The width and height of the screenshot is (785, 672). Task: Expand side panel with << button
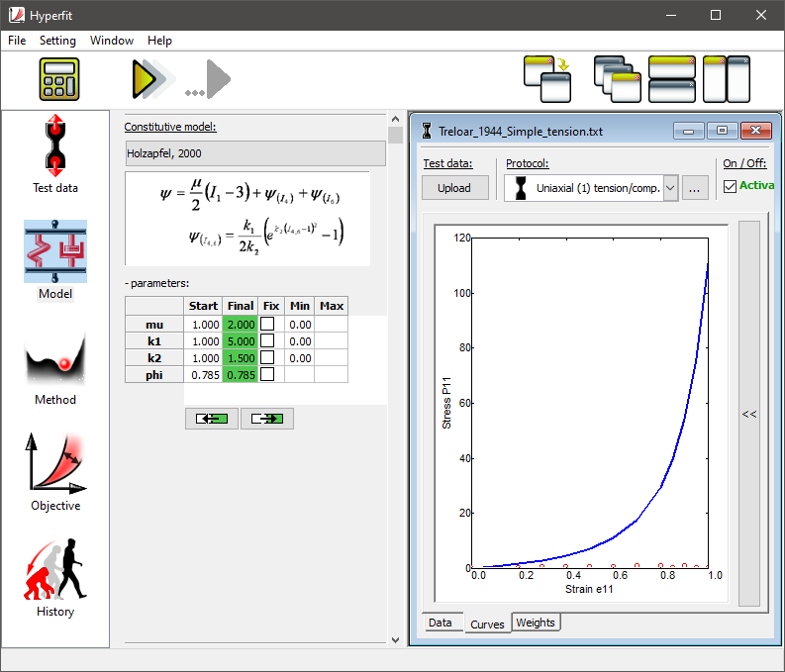pyautogui.click(x=749, y=414)
